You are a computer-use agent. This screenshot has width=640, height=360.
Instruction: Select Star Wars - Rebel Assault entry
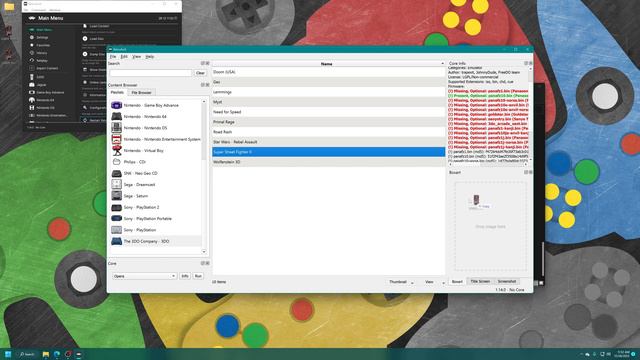329,142
